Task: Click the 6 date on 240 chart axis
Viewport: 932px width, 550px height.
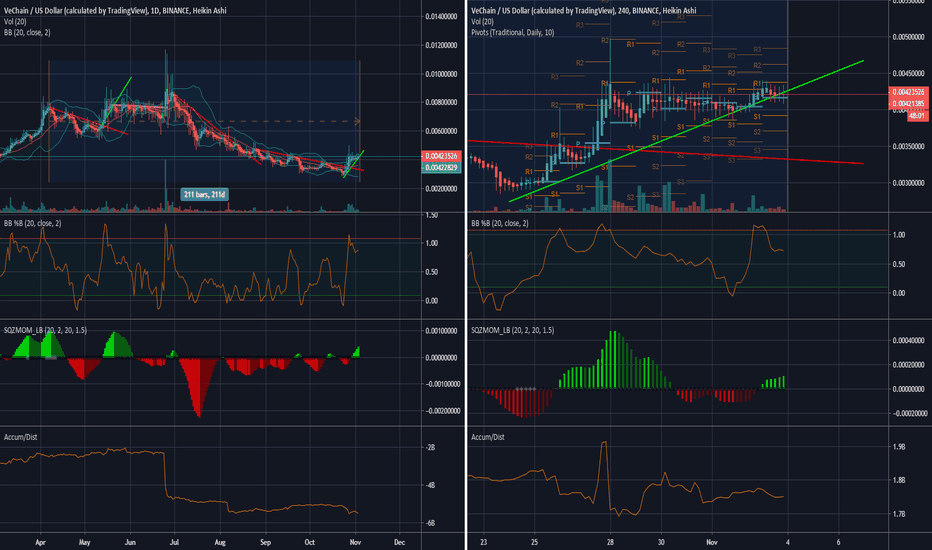Action: click(839, 542)
